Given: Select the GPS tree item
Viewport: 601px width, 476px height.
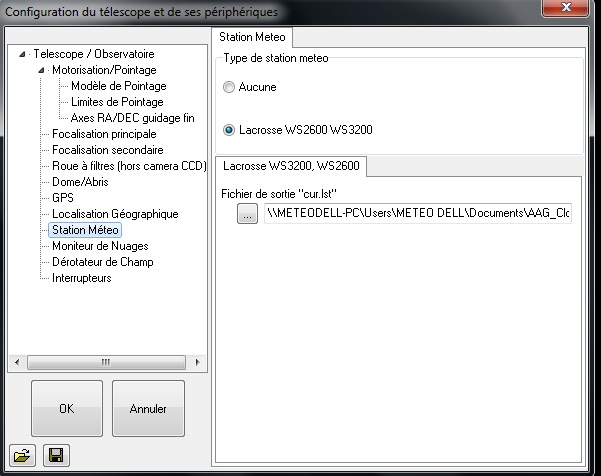Looking at the screenshot, I should [x=63, y=198].
